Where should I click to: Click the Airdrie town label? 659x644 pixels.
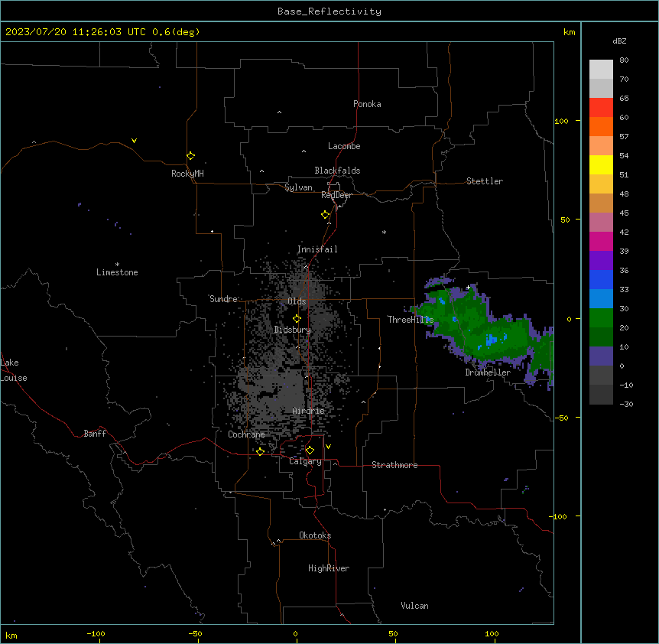(x=309, y=411)
